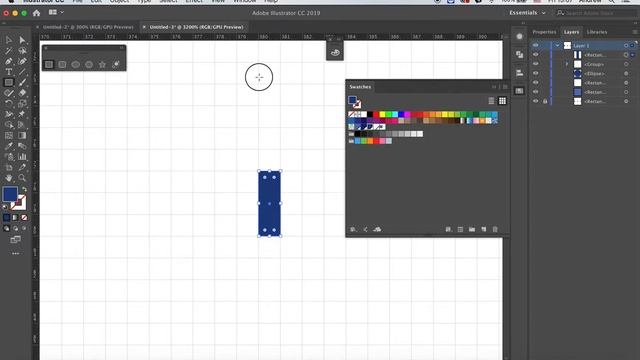Select the <Ellipse> layer row
Image resolution: width=640 pixels, height=360 pixels.
click(584, 73)
